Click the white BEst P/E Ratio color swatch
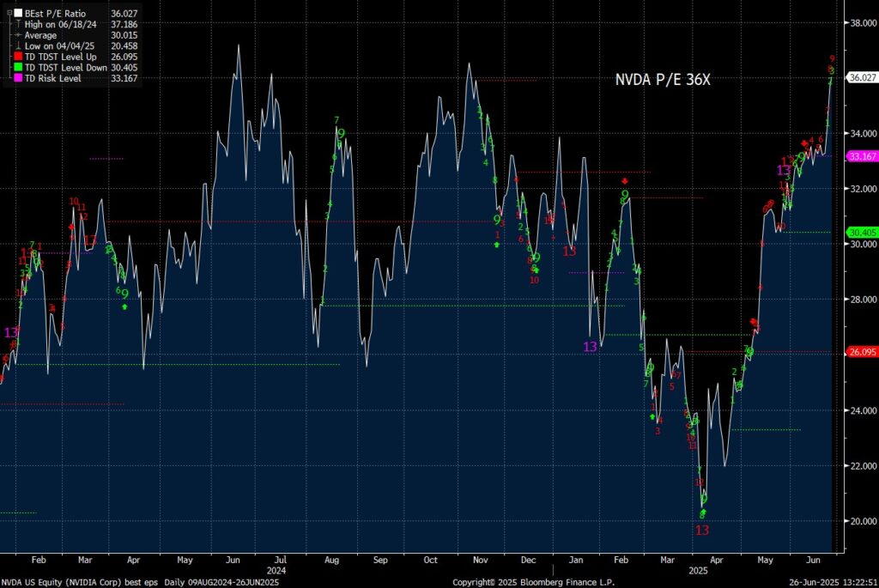 19,13
